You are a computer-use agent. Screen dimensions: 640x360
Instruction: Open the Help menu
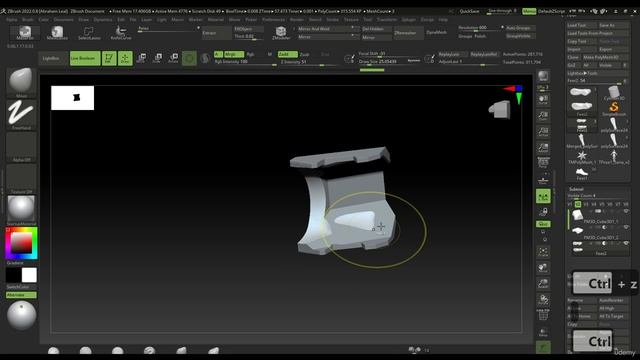point(443,20)
